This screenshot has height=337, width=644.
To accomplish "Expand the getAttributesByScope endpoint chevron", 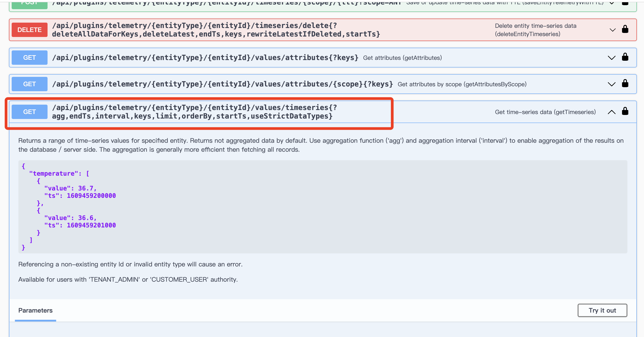I will pos(611,84).
